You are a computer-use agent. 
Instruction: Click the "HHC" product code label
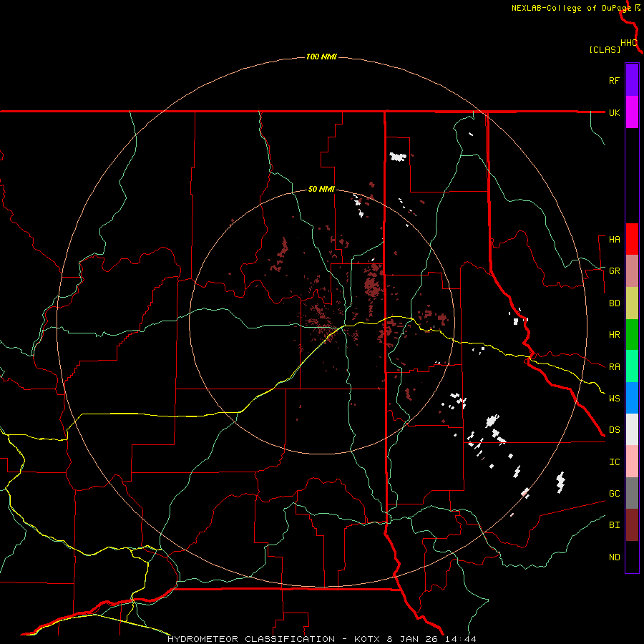pyautogui.click(x=629, y=43)
